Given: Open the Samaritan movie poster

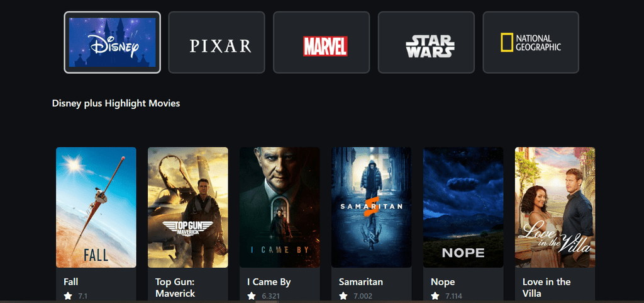Looking at the screenshot, I should pos(371,207).
